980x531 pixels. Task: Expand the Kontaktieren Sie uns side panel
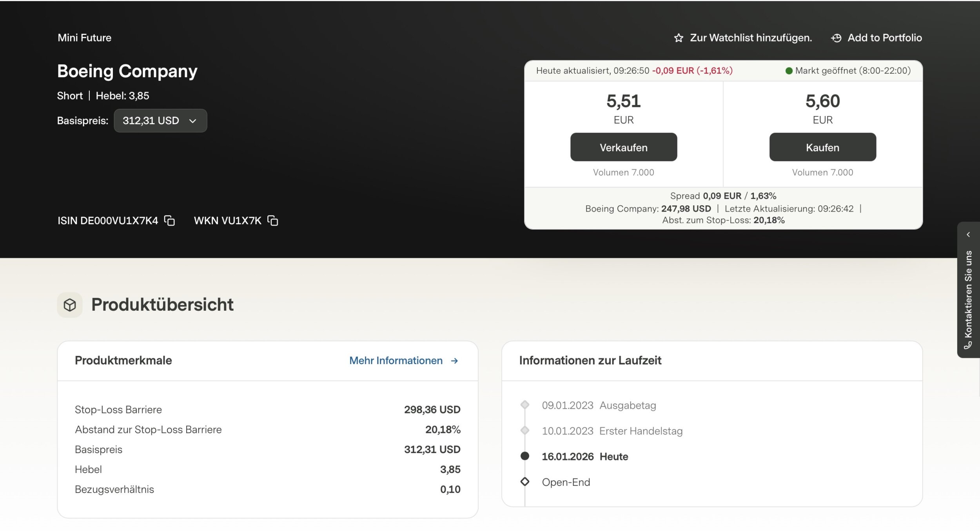(968, 235)
